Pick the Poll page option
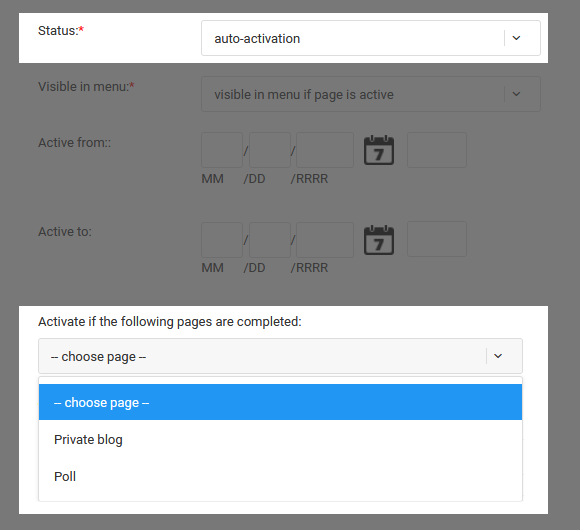Image resolution: width=580 pixels, height=530 pixels. 280,476
